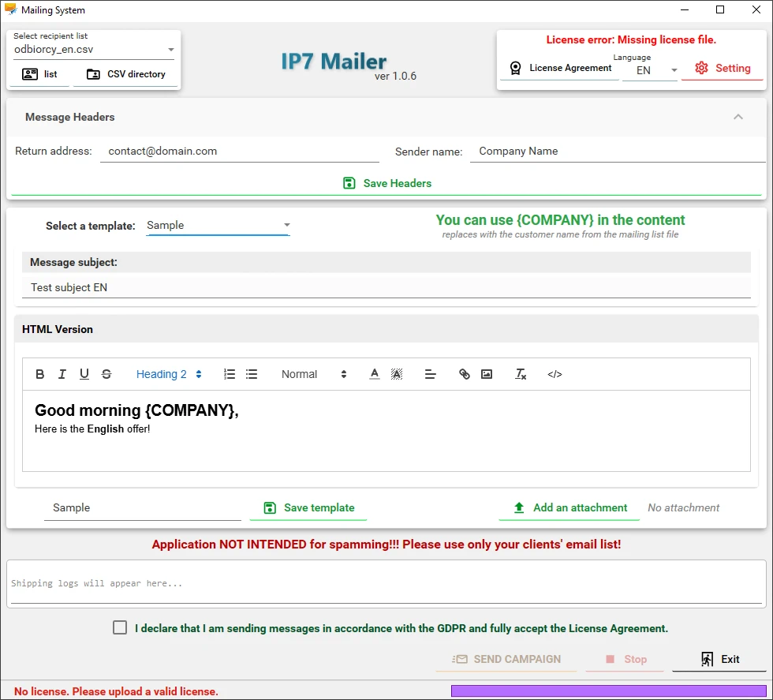This screenshot has height=700, width=773.
Task: Click the 'No attachment' label
Action: tap(683, 507)
